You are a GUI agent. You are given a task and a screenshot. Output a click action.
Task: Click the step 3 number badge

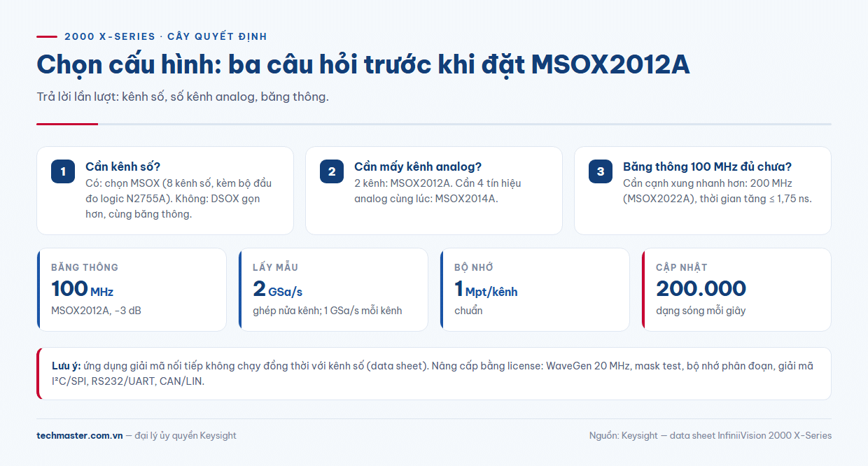pos(601,171)
